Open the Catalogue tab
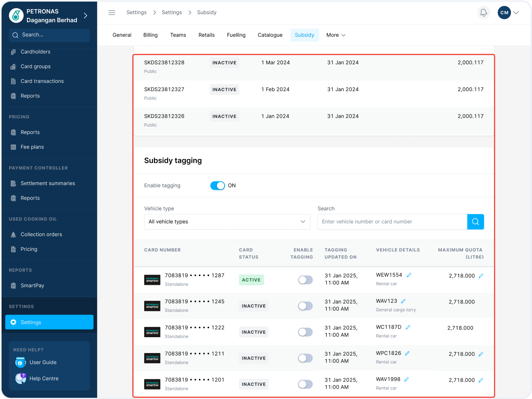This screenshot has height=399, width=532. coord(270,35)
